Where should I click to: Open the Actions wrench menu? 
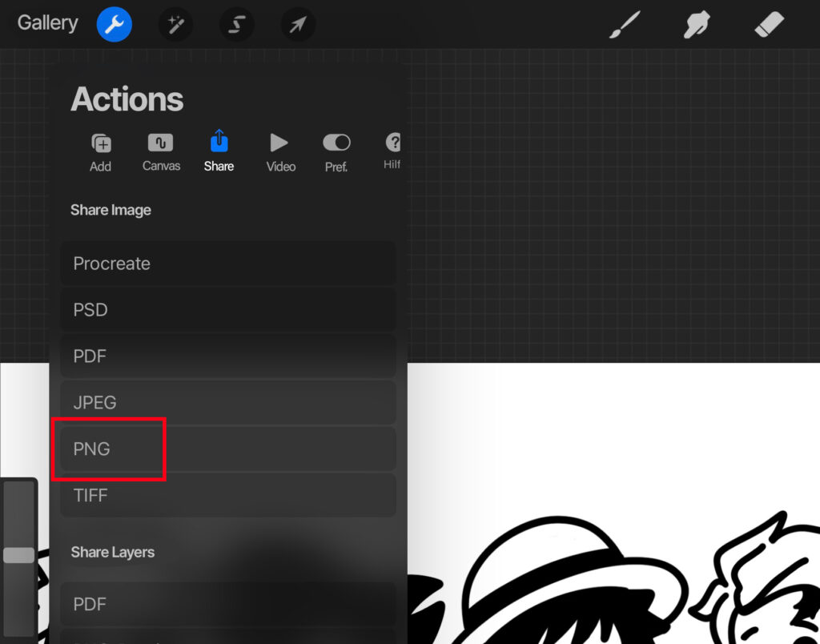click(114, 24)
